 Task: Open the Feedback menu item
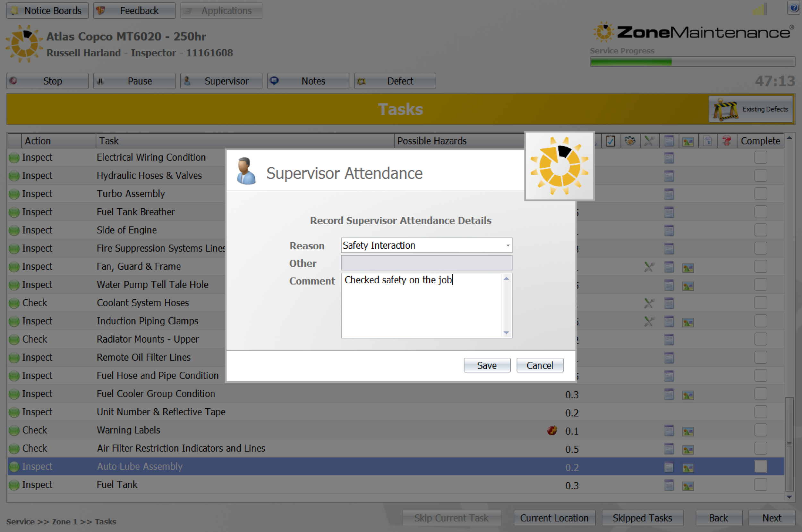(x=134, y=11)
